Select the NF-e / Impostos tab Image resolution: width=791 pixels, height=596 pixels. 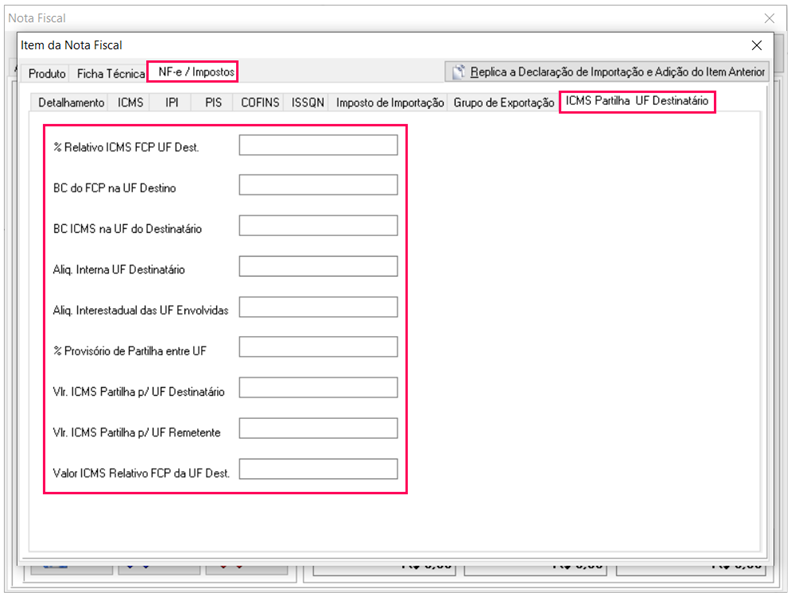[194, 72]
